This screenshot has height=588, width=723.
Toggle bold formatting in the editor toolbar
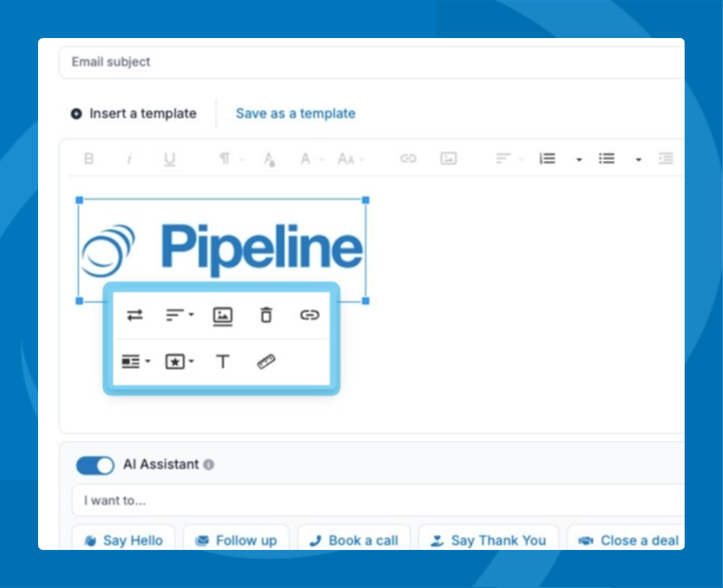pyautogui.click(x=89, y=159)
